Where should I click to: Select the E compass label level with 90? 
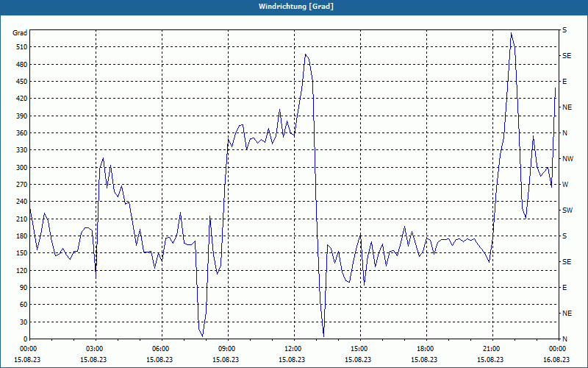point(564,288)
